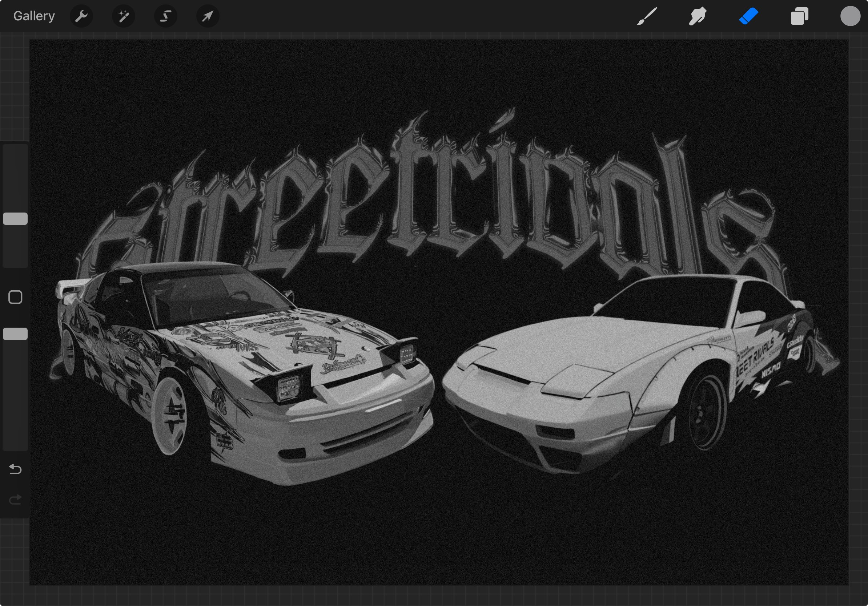
Task: Activate the Transform arrow tool
Action: coord(208,16)
